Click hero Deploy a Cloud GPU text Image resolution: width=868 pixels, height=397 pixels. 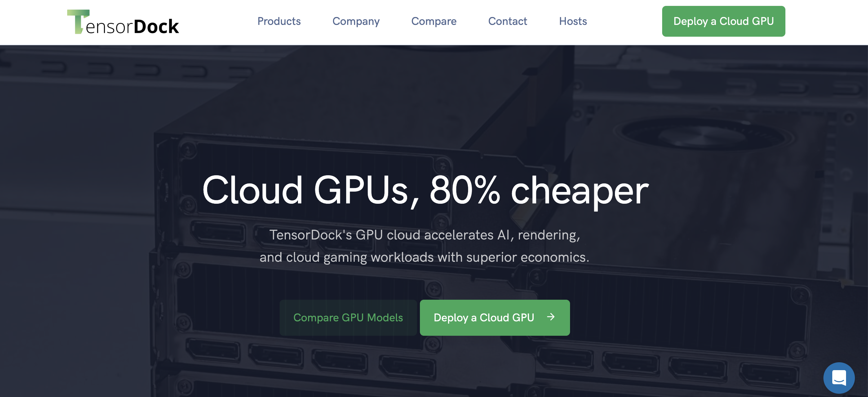point(483,317)
